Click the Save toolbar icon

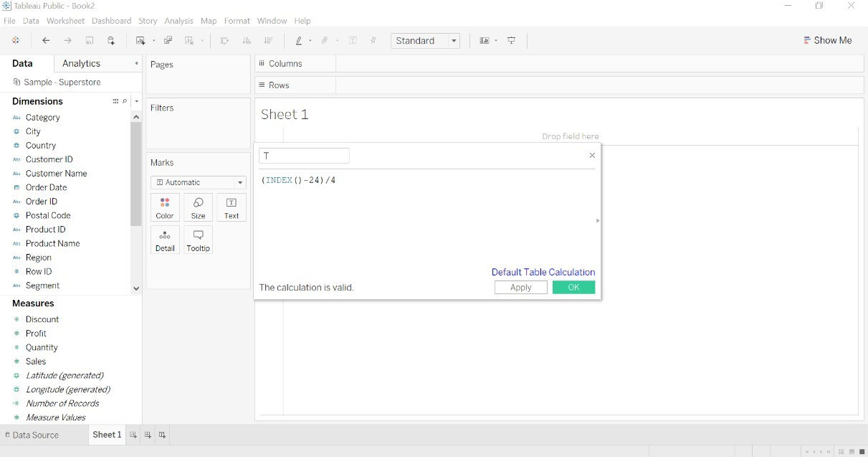pos(90,41)
